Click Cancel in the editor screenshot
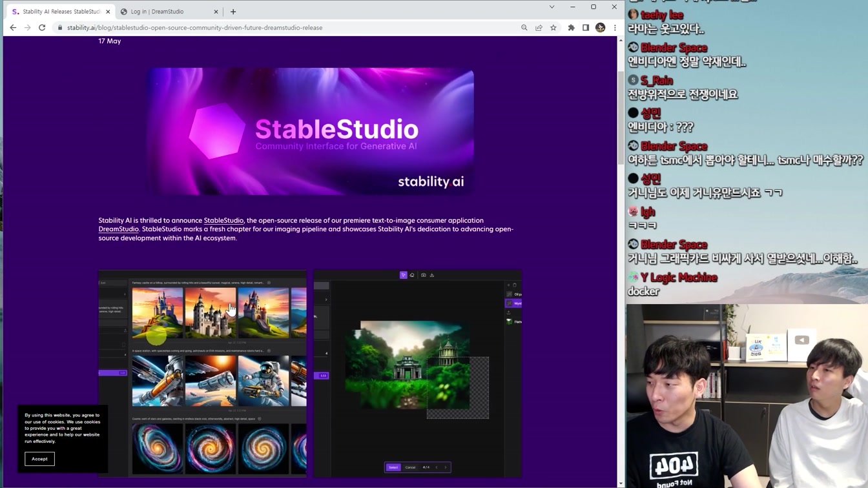Viewport: 868px width, 488px height. click(x=410, y=467)
